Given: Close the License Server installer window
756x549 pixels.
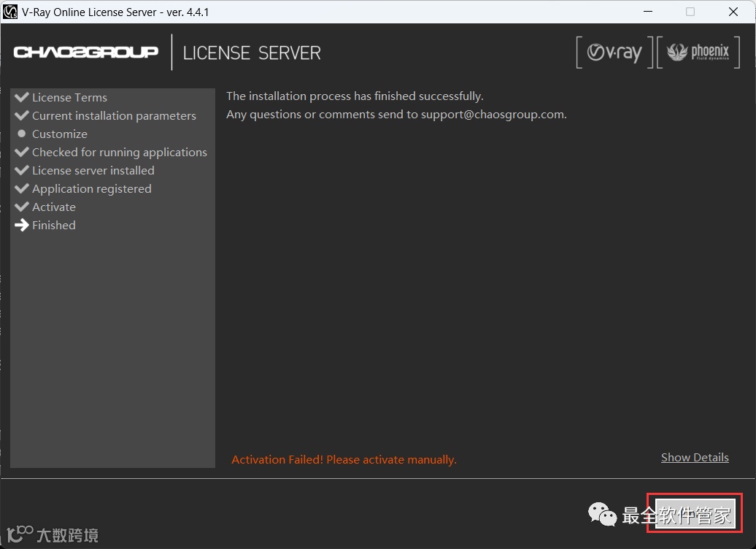Looking at the screenshot, I should click(733, 12).
